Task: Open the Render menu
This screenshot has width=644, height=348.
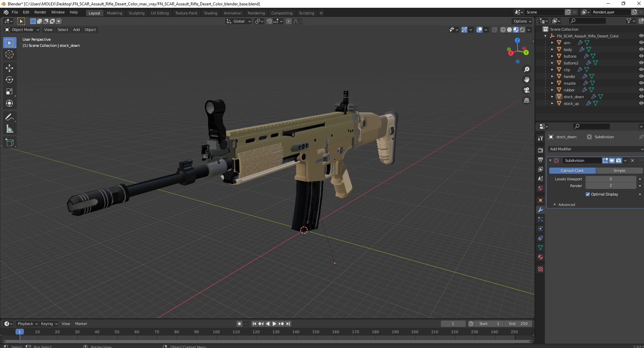Action: (x=40, y=12)
